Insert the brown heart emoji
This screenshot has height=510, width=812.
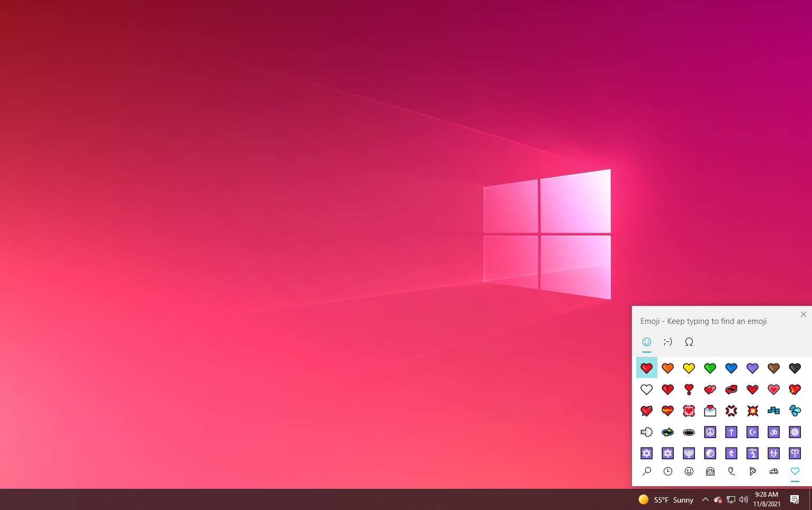coord(774,368)
